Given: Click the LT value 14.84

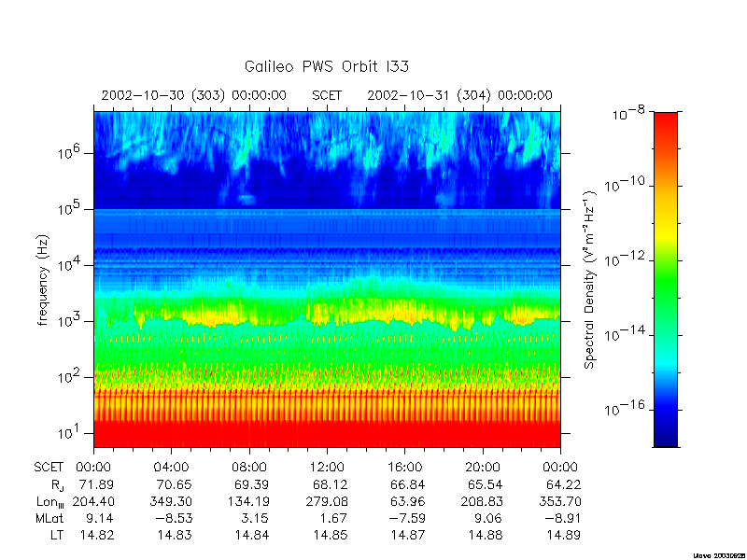Looking at the screenshot, I should [252, 535].
